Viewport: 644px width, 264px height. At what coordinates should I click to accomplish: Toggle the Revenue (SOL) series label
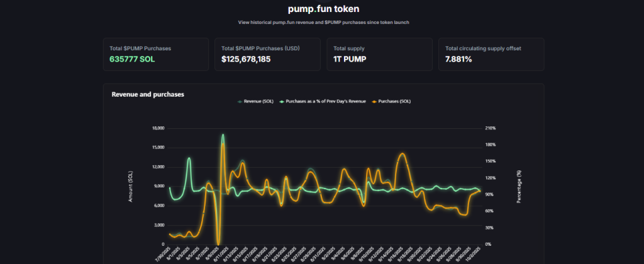click(x=258, y=101)
